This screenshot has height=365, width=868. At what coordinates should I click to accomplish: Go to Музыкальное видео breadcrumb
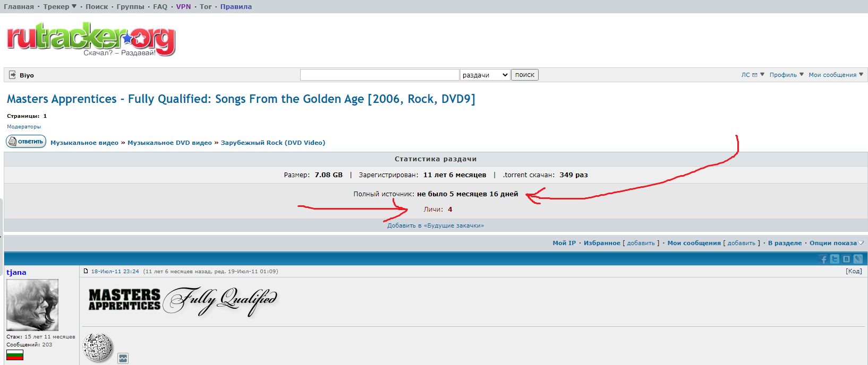pyautogui.click(x=84, y=143)
